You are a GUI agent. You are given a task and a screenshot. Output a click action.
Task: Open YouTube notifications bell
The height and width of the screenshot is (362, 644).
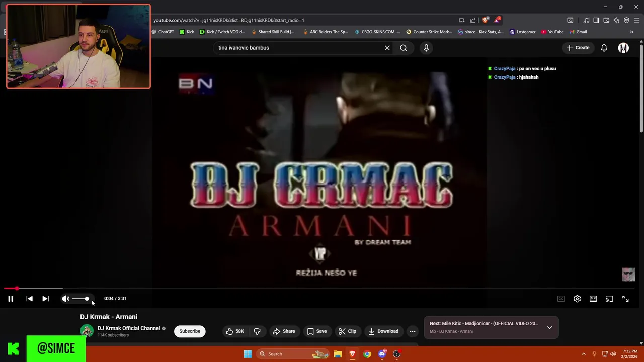[x=604, y=48]
